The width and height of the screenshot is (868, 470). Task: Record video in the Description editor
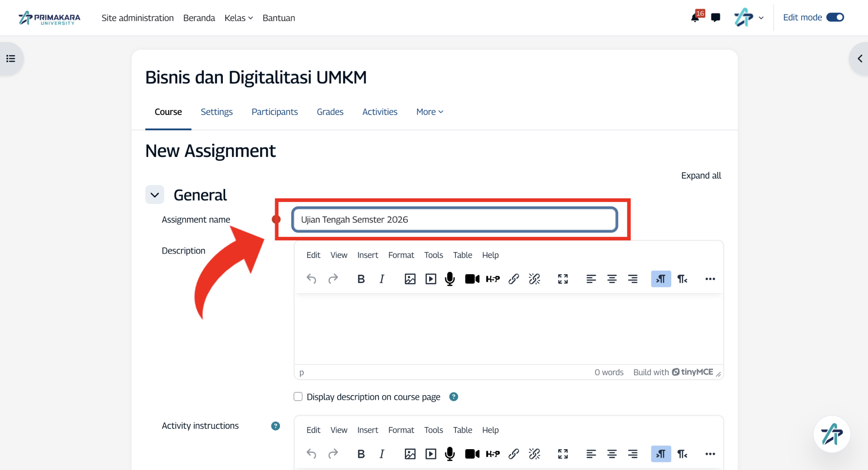pyautogui.click(x=472, y=279)
